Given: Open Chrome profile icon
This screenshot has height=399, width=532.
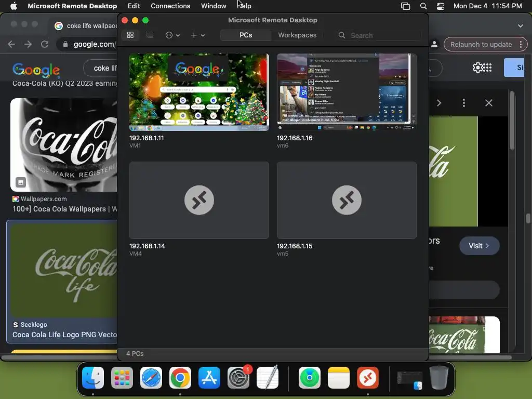Looking at the screenshot, I should (434, 45).
